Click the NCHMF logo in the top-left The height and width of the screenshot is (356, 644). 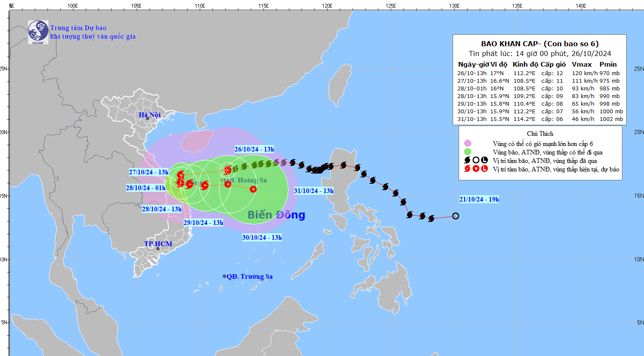[38, 32]
